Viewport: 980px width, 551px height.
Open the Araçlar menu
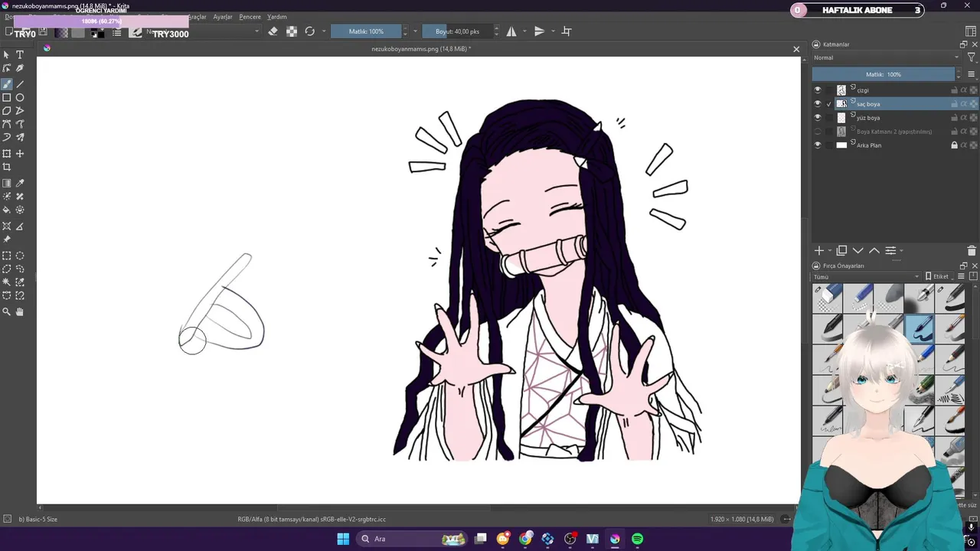[197, 17]
